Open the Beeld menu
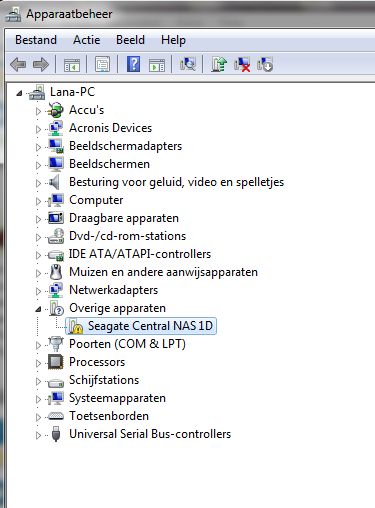Viewport: 375px width, 508px height. (x=130, y=40)
